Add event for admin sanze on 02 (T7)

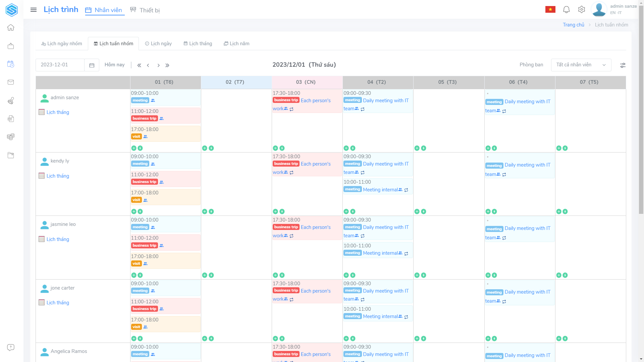[205, 148]
